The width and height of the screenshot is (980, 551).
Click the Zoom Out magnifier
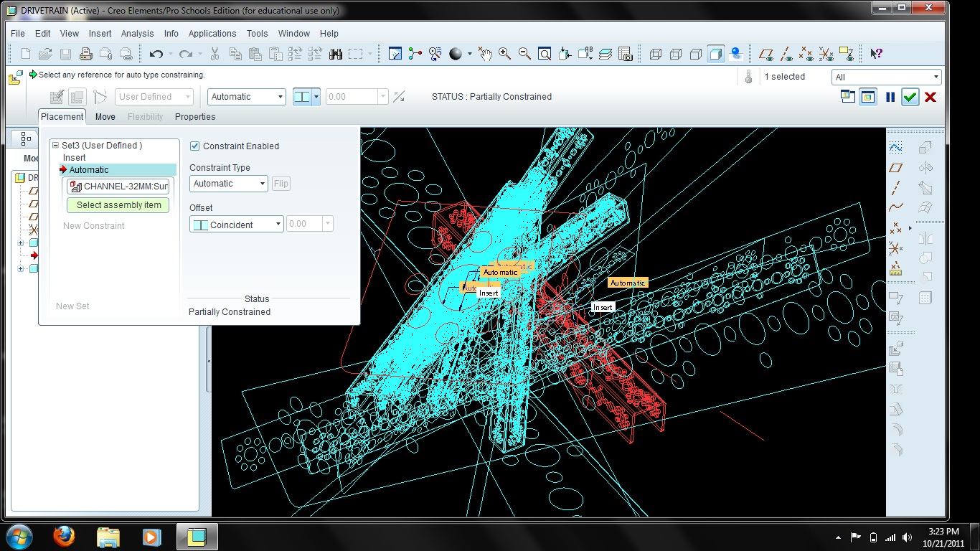tap(525, 54)
